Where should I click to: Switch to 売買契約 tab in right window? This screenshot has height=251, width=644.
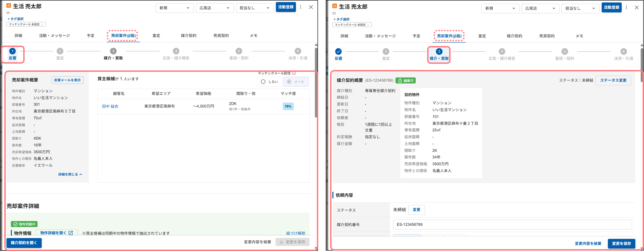click(x=547, y=36)
